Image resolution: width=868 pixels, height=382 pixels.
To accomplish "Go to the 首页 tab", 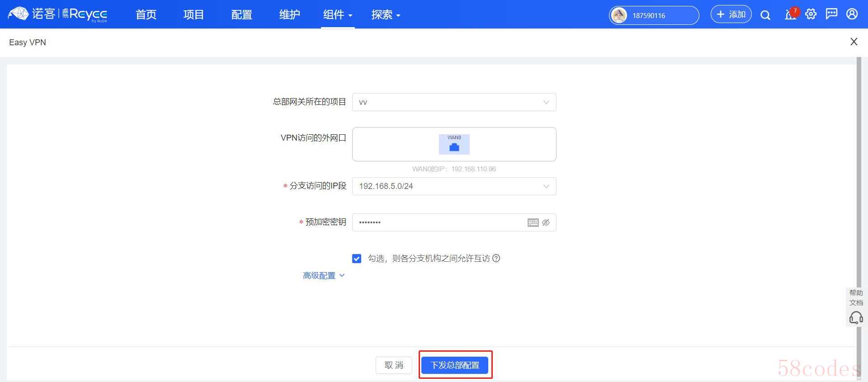I will (146, 15).
